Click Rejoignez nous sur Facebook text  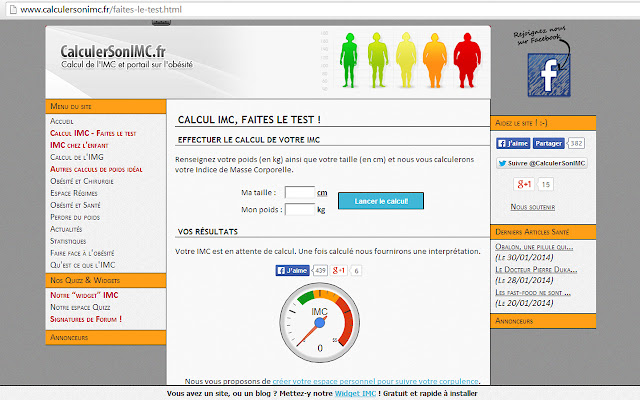point(539,35)
